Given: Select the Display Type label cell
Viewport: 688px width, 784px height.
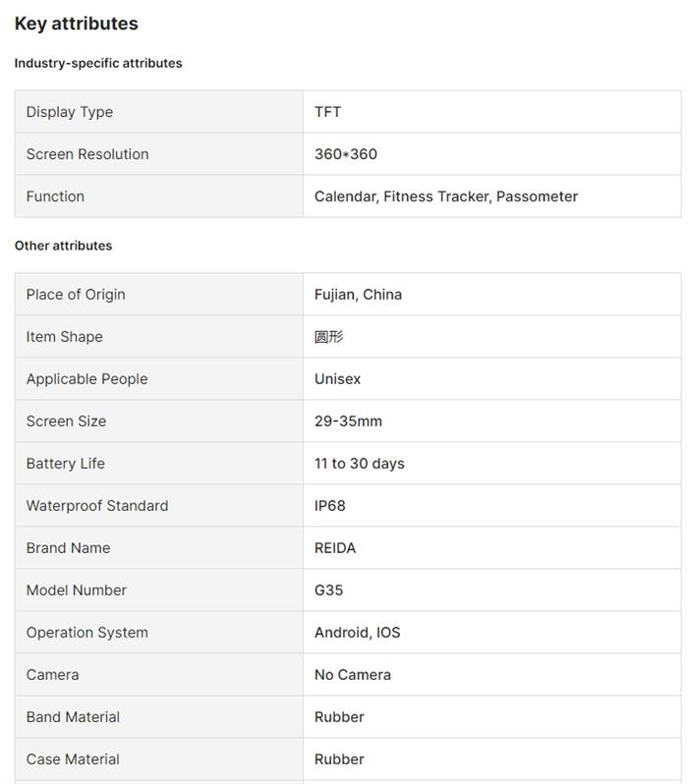Looking at the screenshot, I should coord(70,112).
